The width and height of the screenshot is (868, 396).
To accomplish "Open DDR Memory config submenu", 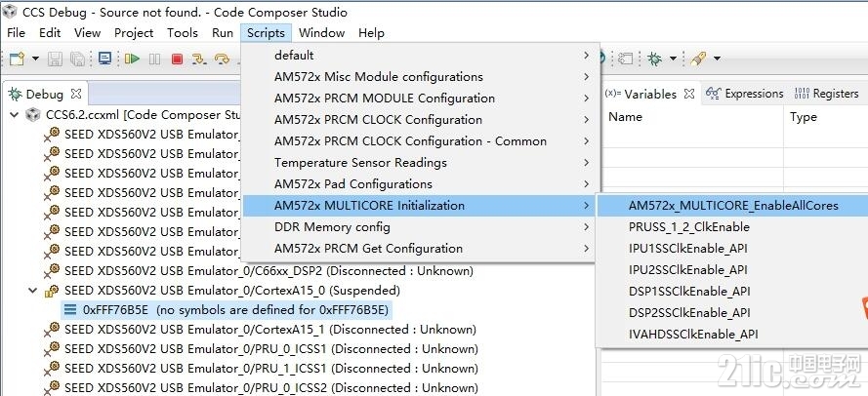I will [x=421, y=226].
